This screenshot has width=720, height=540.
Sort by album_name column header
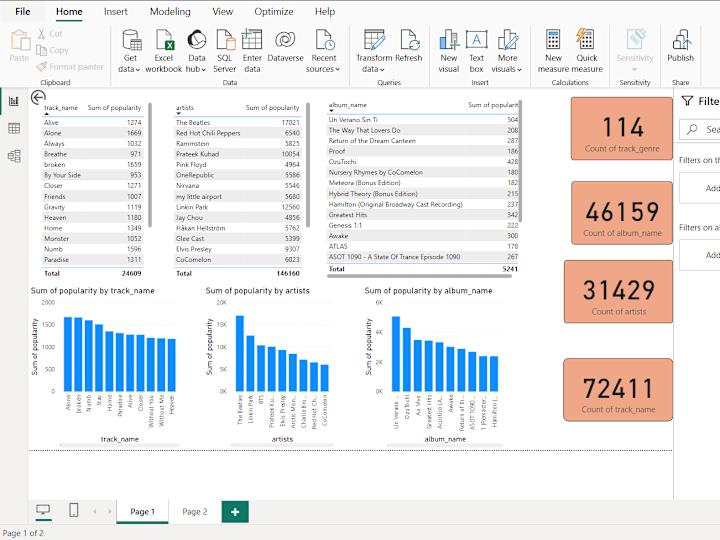pyautogui.click(x=348, y=105)
